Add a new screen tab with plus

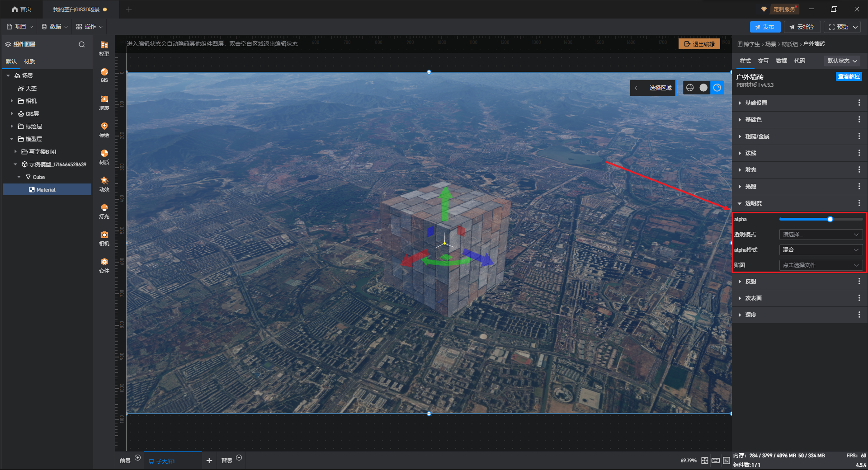209,461
